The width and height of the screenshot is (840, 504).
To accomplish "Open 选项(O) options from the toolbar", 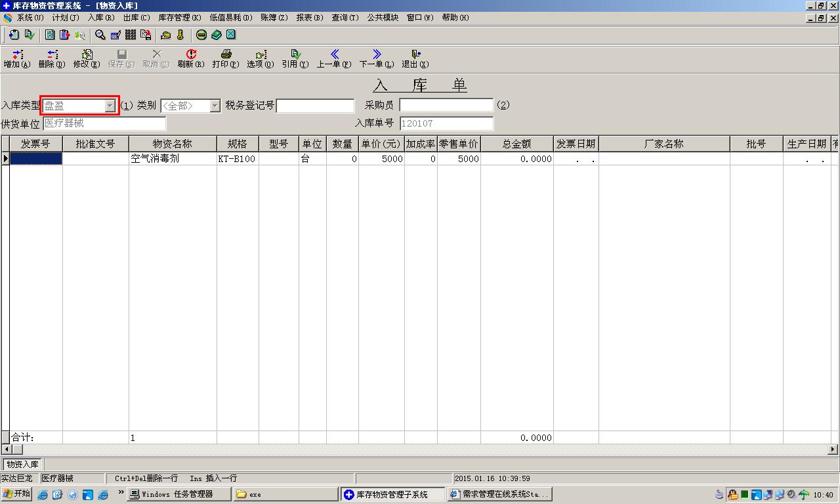I will (x=261, y=59).
